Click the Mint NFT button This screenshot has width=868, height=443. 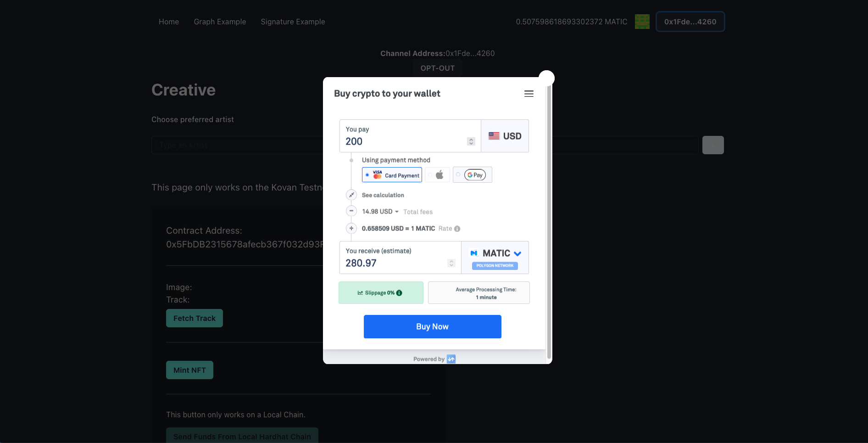click(x=189, y=370)
